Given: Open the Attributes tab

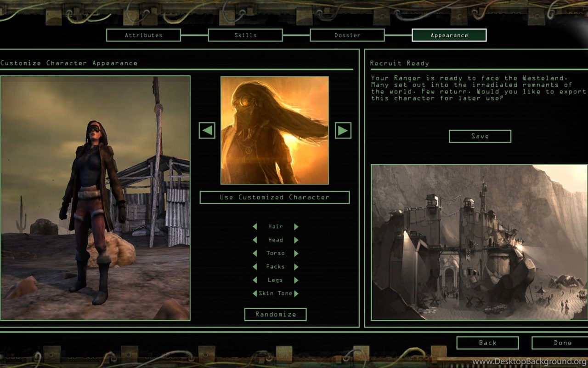Looking at the screenshot, I should pos(143,35).
